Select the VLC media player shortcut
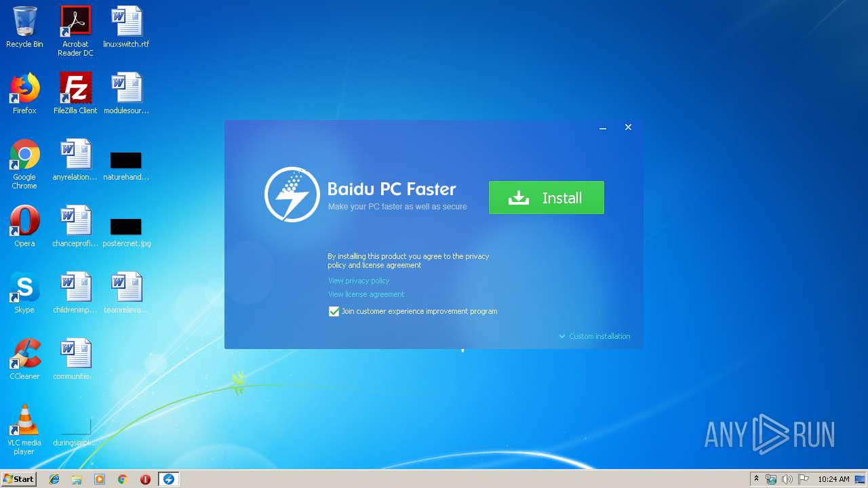Screen dimensions: 868x488 [24, 430]
